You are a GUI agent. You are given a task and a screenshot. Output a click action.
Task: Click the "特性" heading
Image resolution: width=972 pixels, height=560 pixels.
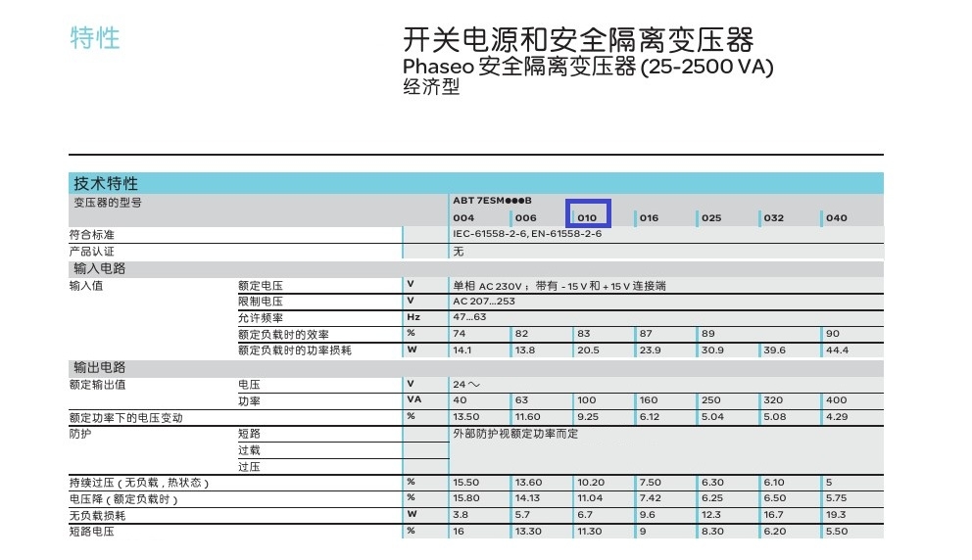95,38
